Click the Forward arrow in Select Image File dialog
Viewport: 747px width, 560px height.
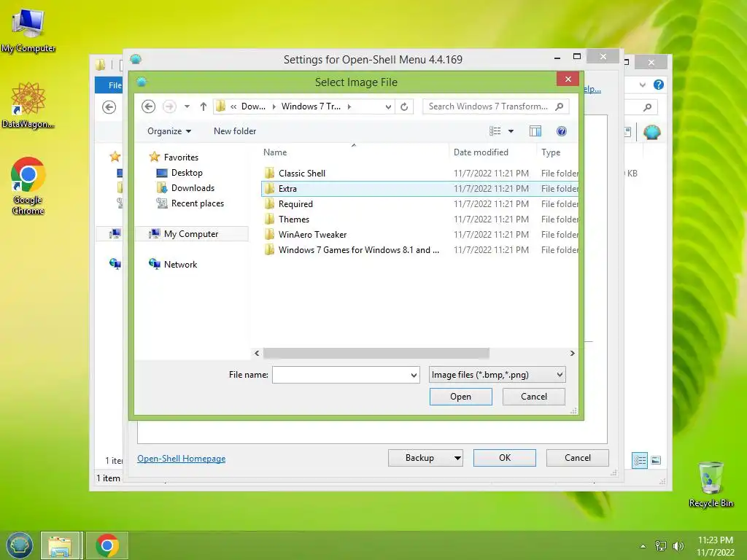pos(169,106)
